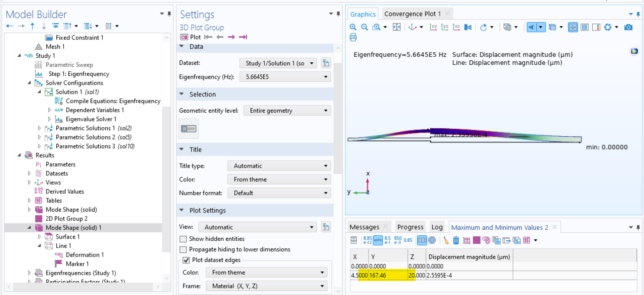Screen dimensions: 644x295
Task: Open the Geometric entity level dropdown
Action: pos(287,111)
